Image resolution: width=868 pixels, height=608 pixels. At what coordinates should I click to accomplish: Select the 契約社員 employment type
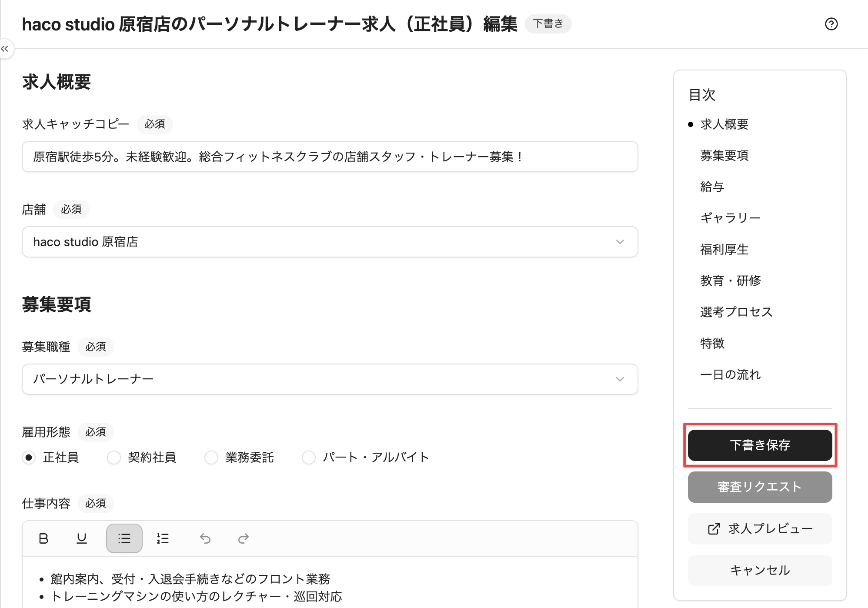[x=114, y=458]
